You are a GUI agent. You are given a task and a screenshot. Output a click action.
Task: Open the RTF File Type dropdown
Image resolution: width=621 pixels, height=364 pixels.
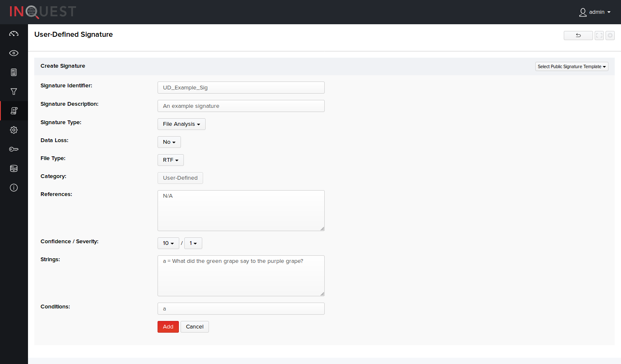coord(171,160)
